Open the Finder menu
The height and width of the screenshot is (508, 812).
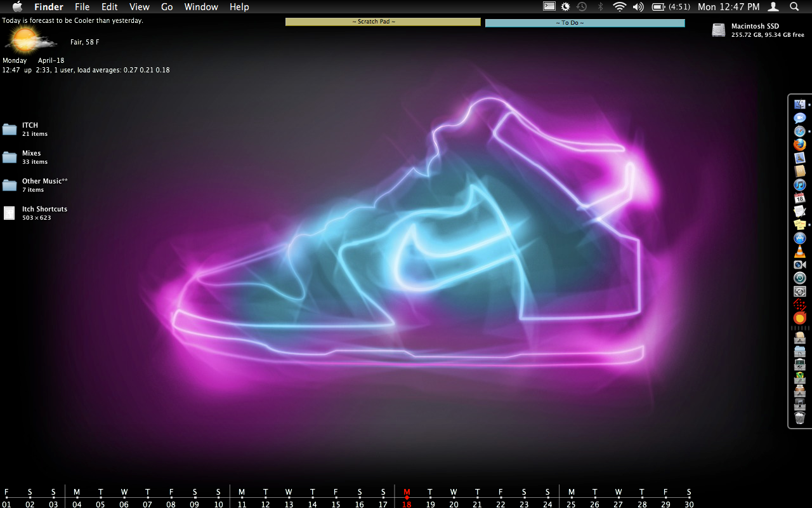coord(49,7)
